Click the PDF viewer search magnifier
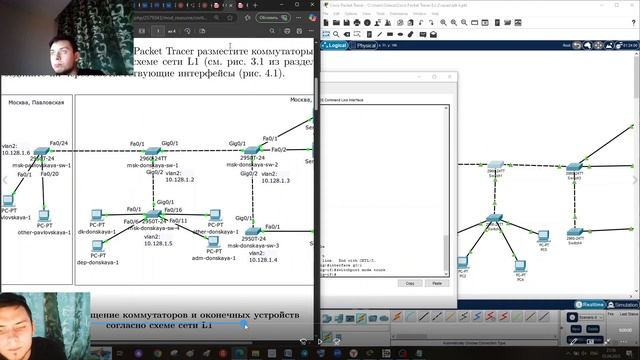The width and height of the screenshot is (640, 360). point(272,31)
